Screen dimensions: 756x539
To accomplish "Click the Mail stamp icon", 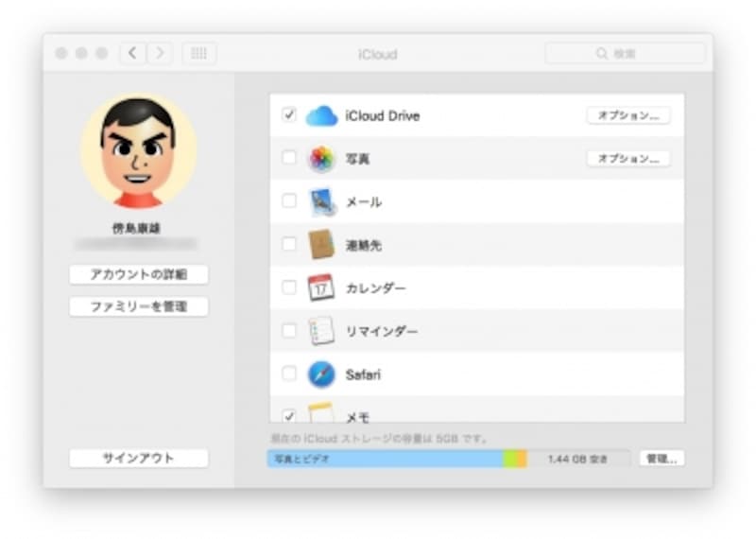I will pyautogui.click(x=321, y=201).
